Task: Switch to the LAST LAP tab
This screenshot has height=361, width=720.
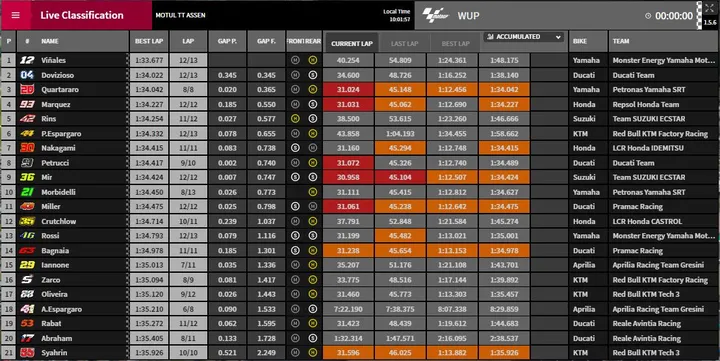Action: pos(405,44)
